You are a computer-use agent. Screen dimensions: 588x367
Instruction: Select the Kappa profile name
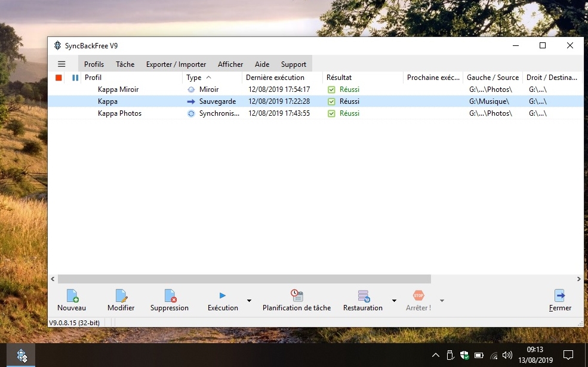pyautogui.click(x=107, y=101)
